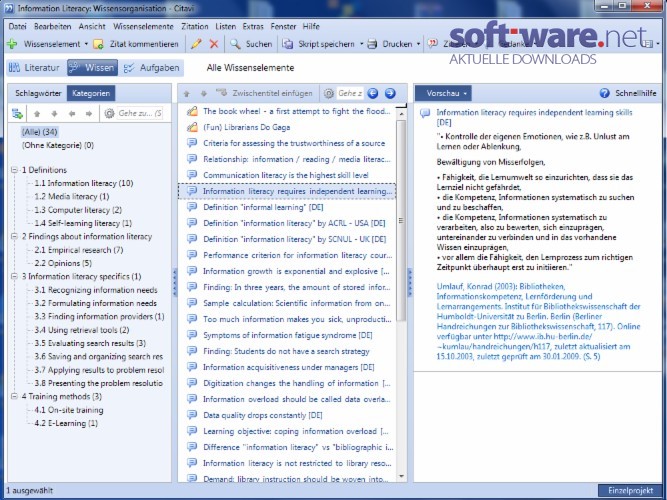Click the category move right arrow
Image resolution: width=667 pixels, height=500 pixels.
(x=89, y=114)
